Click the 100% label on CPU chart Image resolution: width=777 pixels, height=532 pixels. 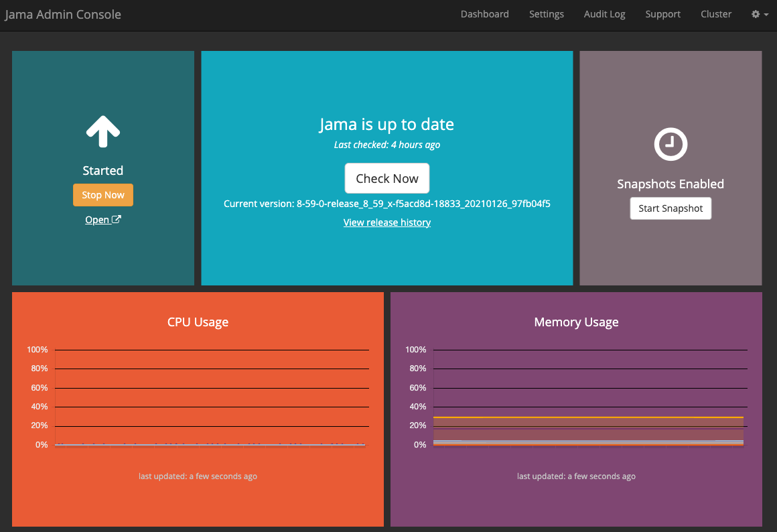37,350
